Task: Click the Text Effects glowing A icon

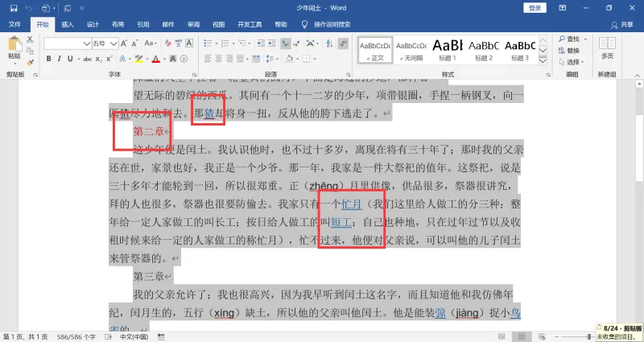Action: [122, 59]
